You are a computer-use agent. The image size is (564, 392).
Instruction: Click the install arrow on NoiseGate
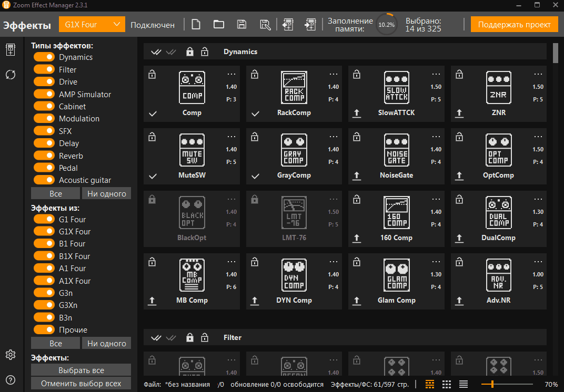point(357,176)
